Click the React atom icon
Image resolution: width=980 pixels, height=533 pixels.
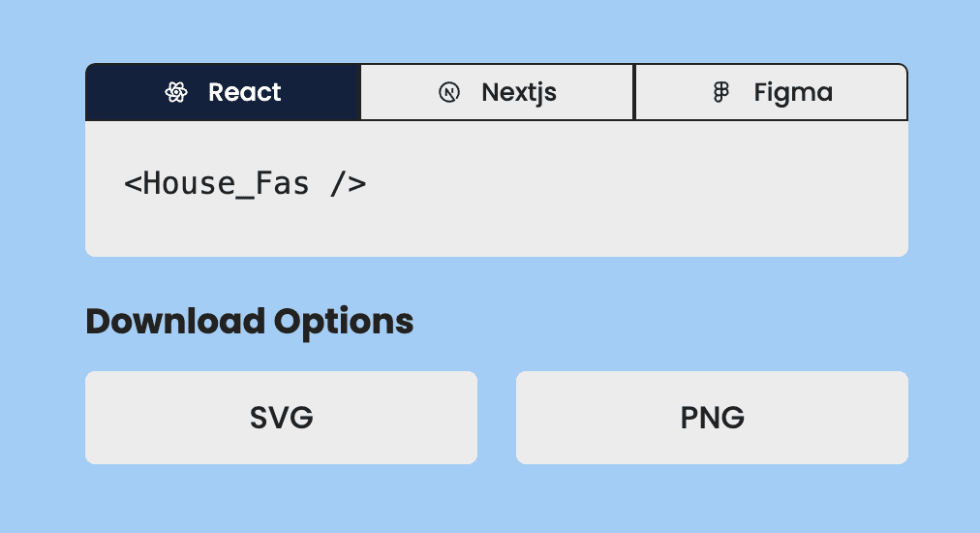[x=176, y=93]
